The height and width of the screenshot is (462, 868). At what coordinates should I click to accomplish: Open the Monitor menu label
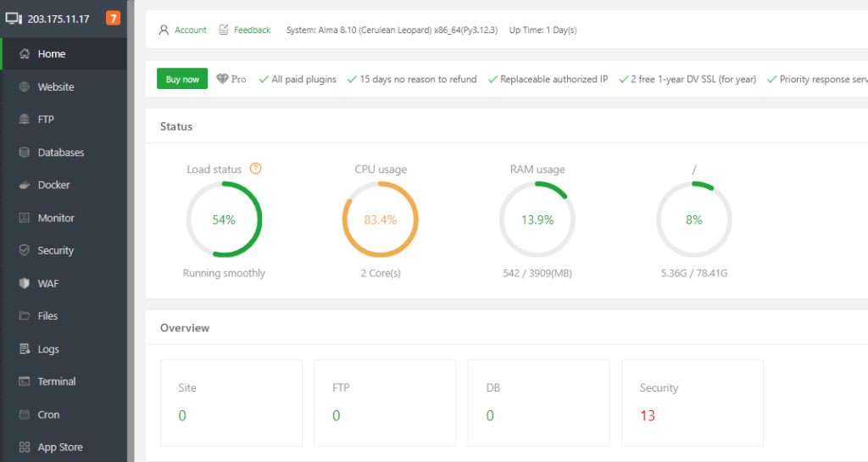[56, 218]
